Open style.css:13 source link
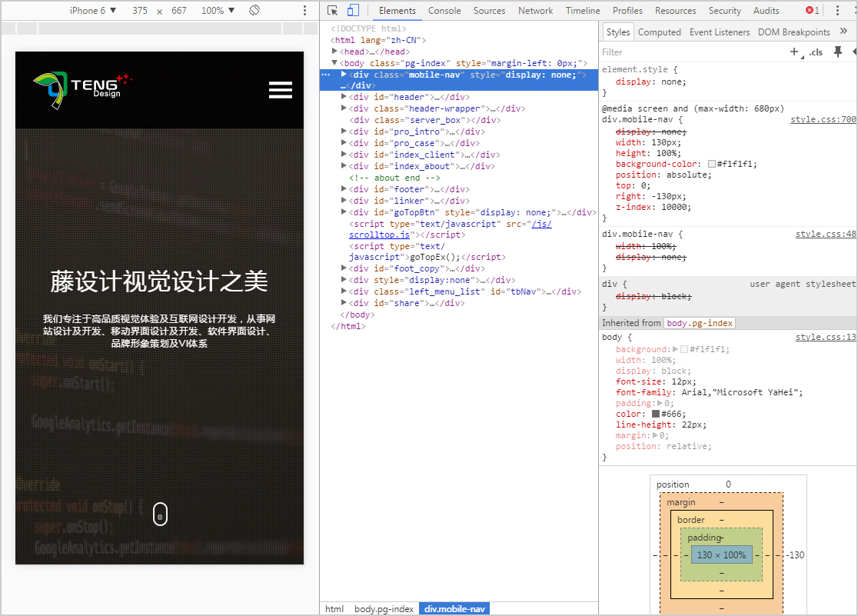 click(826, 338)
